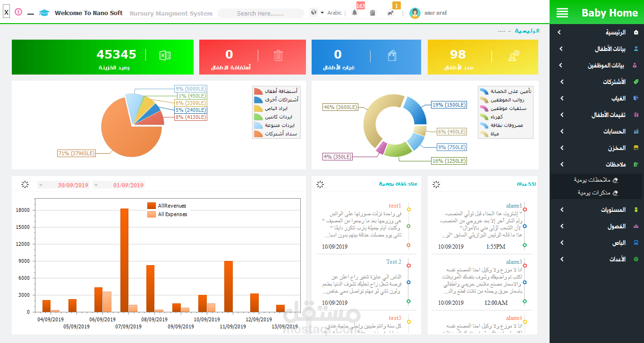Viewport: 644px width, 343px height.
Task: Click refresh spinner in revenues chart panel
Action: (x=25, y=184)
